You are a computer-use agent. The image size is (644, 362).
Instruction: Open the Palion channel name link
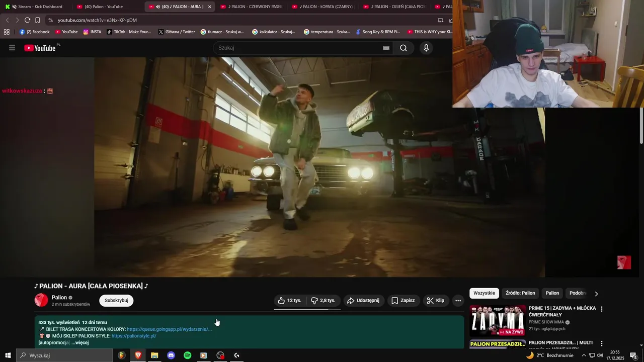coord(59,298)
